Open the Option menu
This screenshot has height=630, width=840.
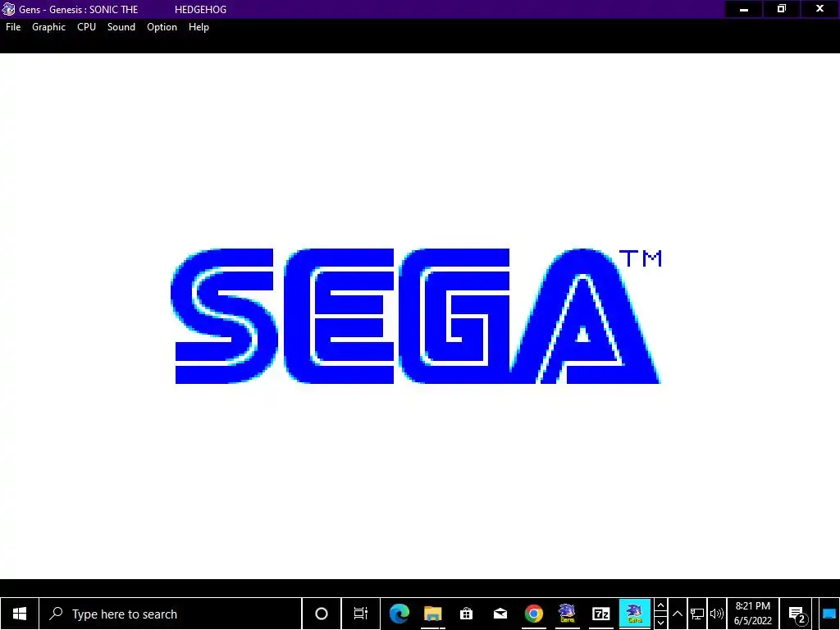tap(162, 27)
